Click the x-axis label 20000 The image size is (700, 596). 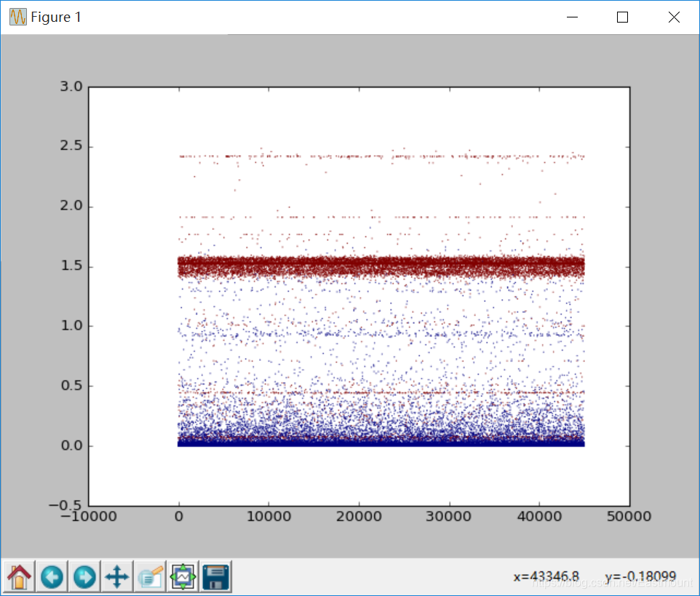pos(359,517)
